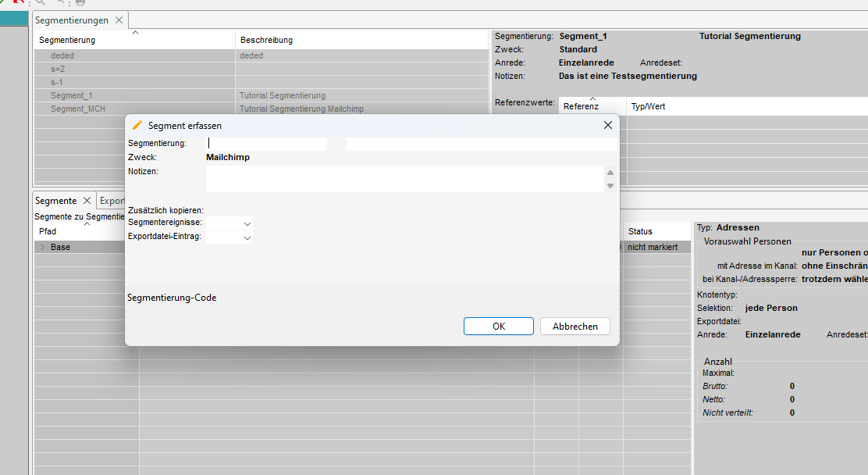Open the Exportdatei-Eintrag dropdown
Image resolution: width=868 pixels, height=475 pixels.
[x=247, y=237]
